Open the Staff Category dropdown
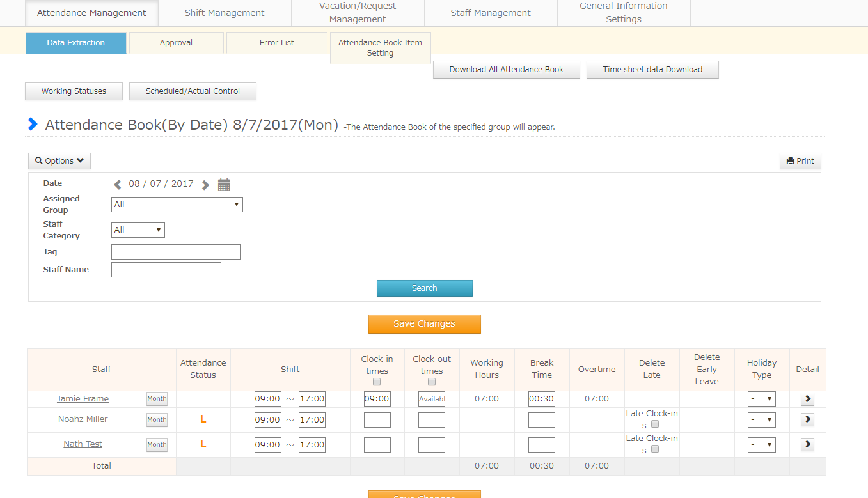Viewport: 868px width, 498px height. [x=138, y=230]
